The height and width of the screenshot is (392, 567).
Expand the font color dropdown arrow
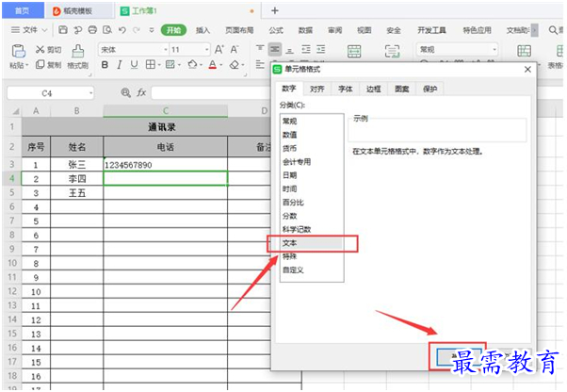(x=221, y=65)
